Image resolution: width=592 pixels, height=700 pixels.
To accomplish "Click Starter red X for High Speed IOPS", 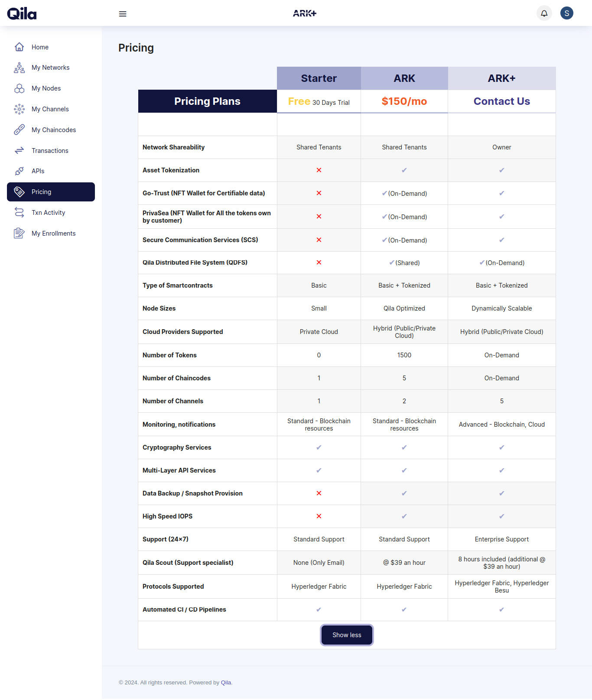I will pyautogui.click(x=319, y=516).
